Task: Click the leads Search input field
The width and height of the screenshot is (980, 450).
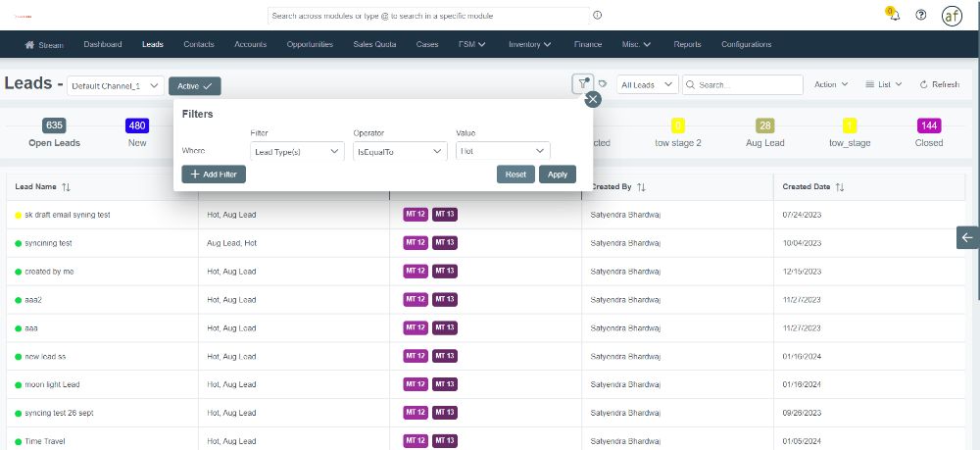Action: coord(740,85)
